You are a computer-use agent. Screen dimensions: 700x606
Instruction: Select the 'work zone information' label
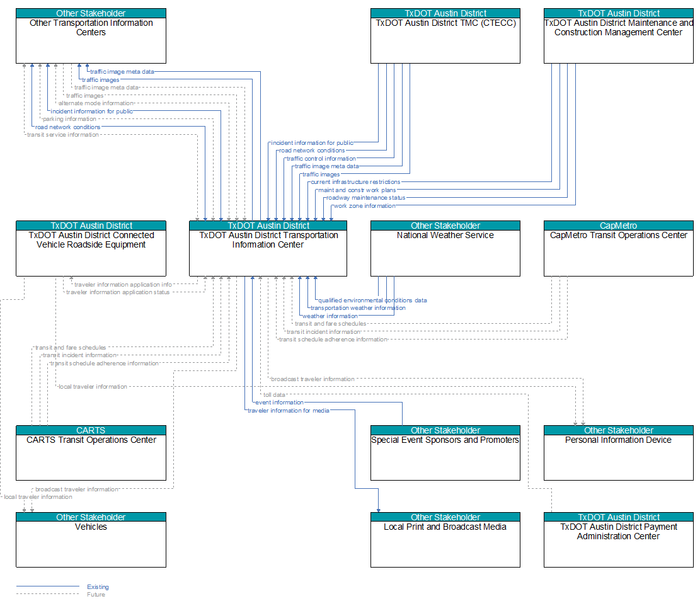365,206
